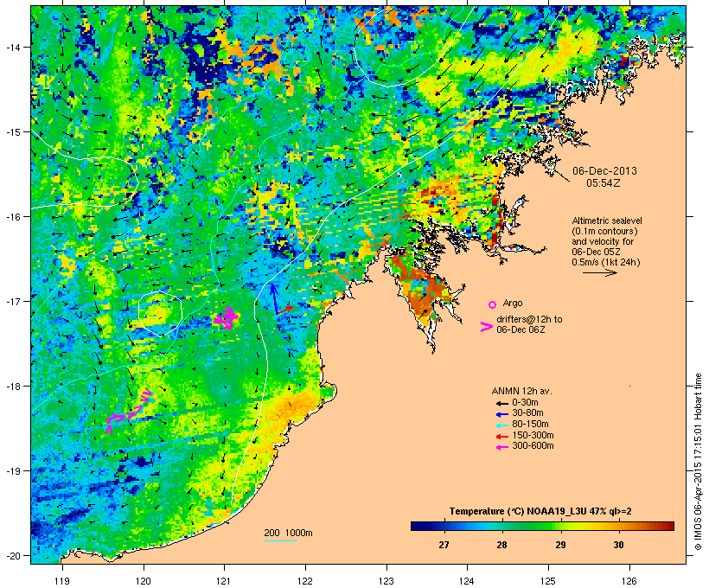Click the longitude axis label 121
This screenshot has height=588, width=709.
tap(224, 581)
